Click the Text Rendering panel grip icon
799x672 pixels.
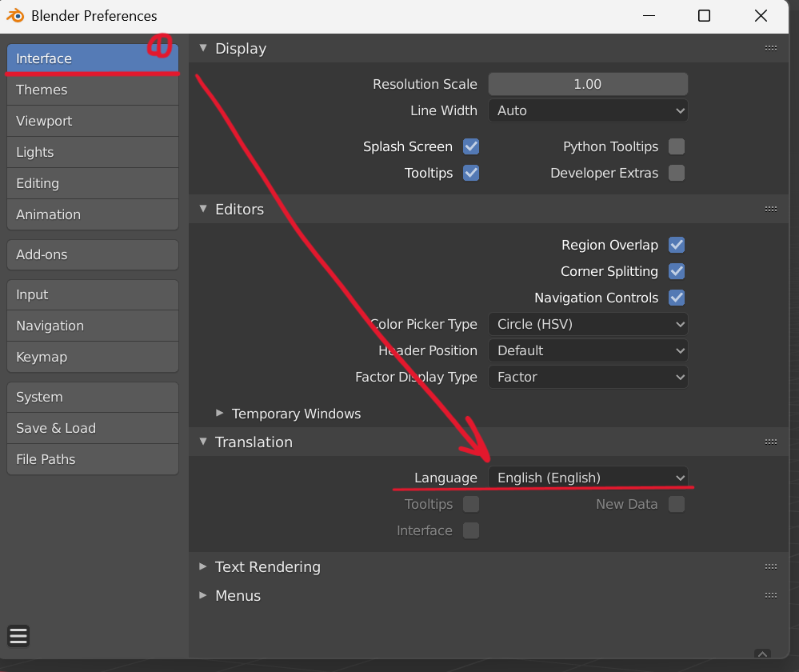tap(770, 567)
